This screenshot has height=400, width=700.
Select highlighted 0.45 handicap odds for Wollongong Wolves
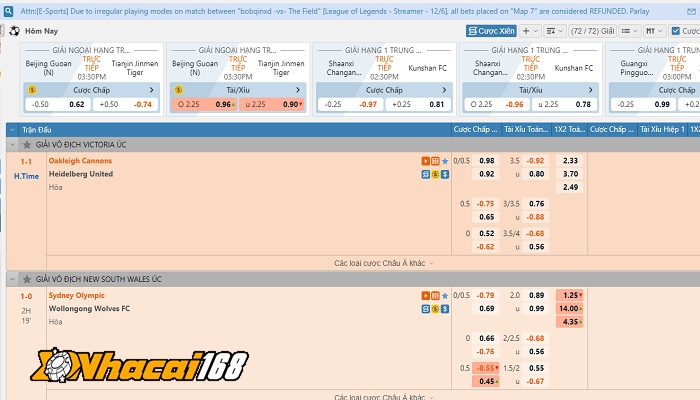pos(486,382)
